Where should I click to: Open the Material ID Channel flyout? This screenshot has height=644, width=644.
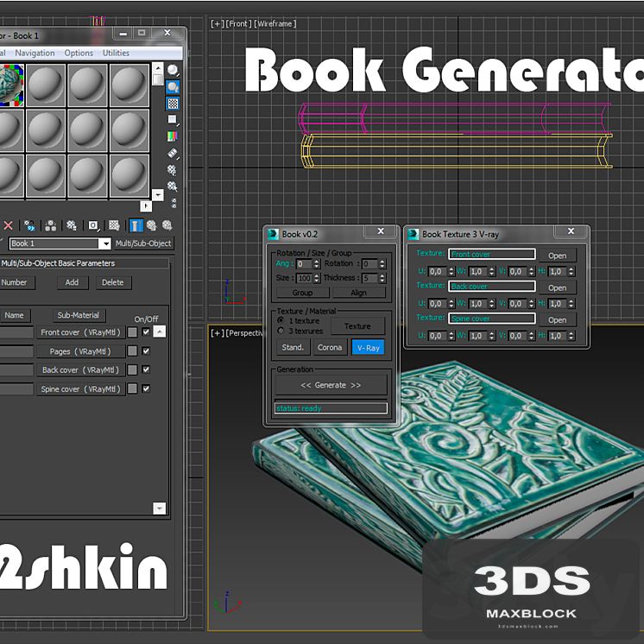(x=93, y=225)
